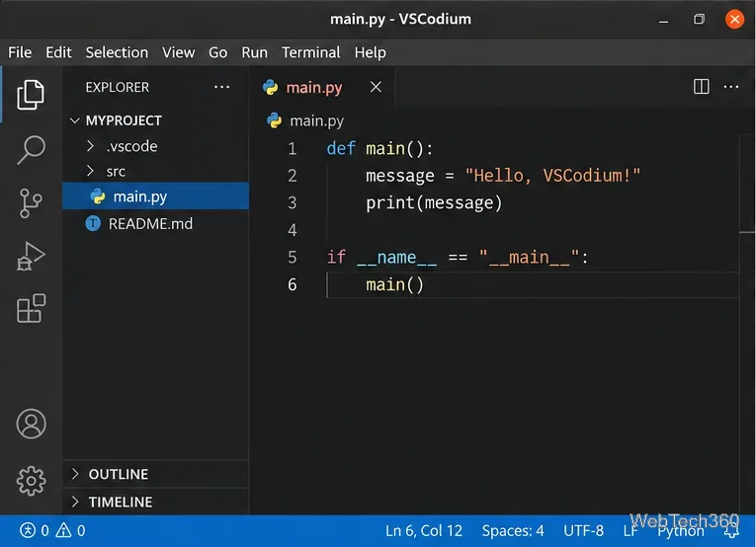Screen dimensions: 756x547
Task: Open the Terminal menu
Action: coord(311,52)
